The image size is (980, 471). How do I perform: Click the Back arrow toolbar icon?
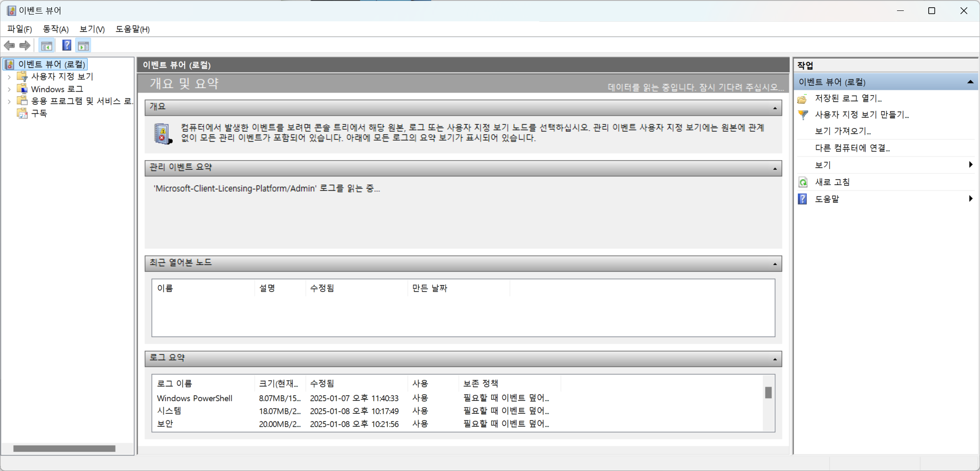[x=10, y=45]
